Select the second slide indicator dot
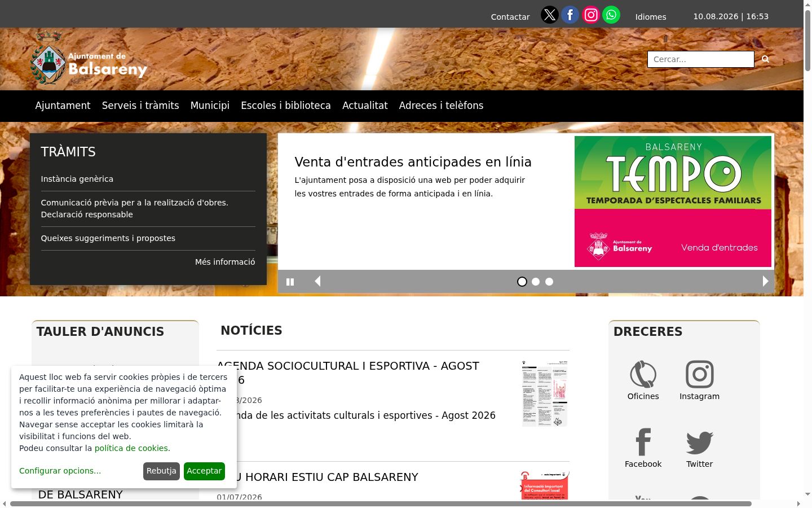Viewport: 812px width, 508px height. (x=536, y=282)
